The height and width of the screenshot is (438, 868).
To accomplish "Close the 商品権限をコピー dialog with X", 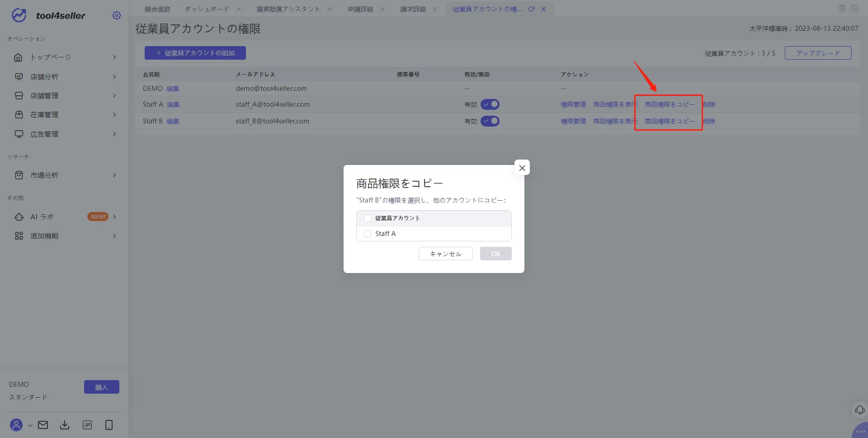I will click(x=522, y=168).
